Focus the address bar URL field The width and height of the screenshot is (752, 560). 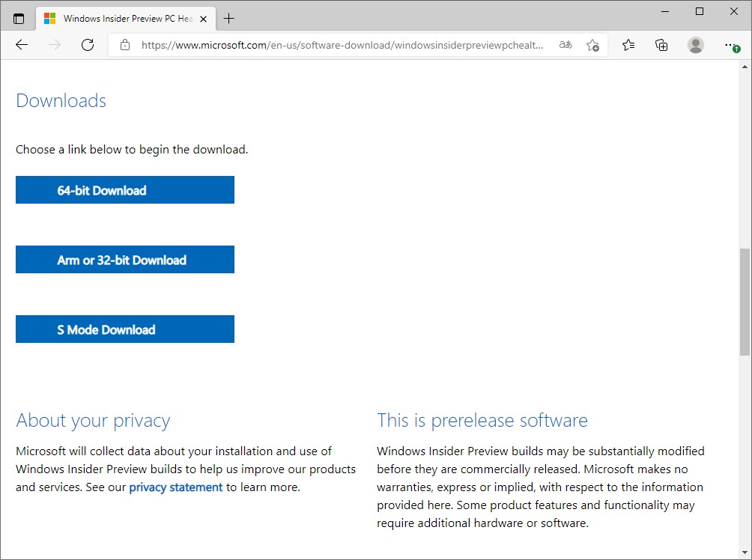(342, 45)
